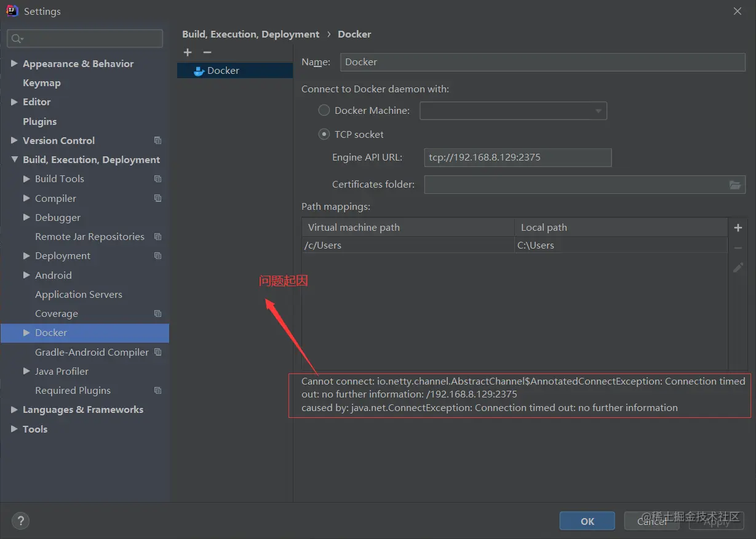756x539 pixels.
Task: Click the Name input field
Action: (x=543, y=62)
